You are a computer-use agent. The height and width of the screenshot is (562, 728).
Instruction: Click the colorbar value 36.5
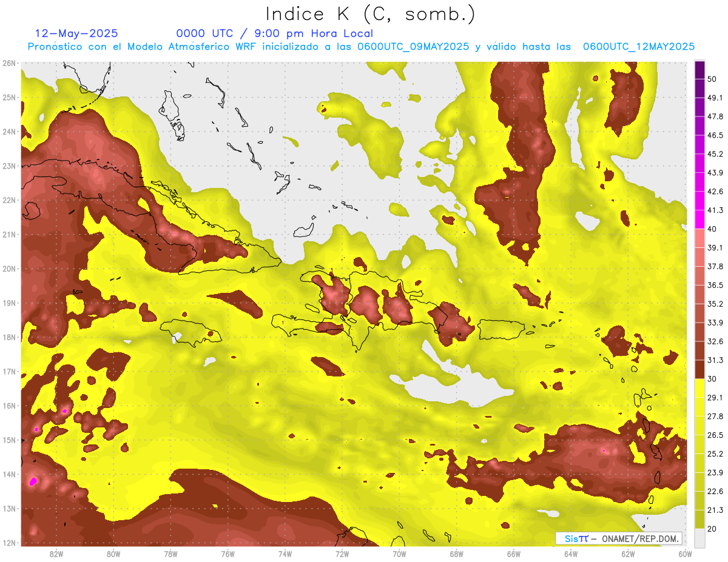point(716,285)
